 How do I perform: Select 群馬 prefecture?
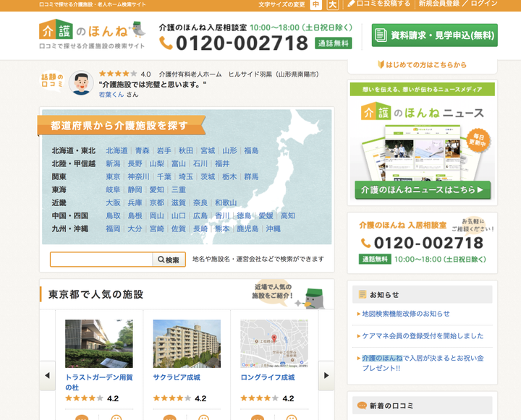pyautogui.click(x=251, y=176)
